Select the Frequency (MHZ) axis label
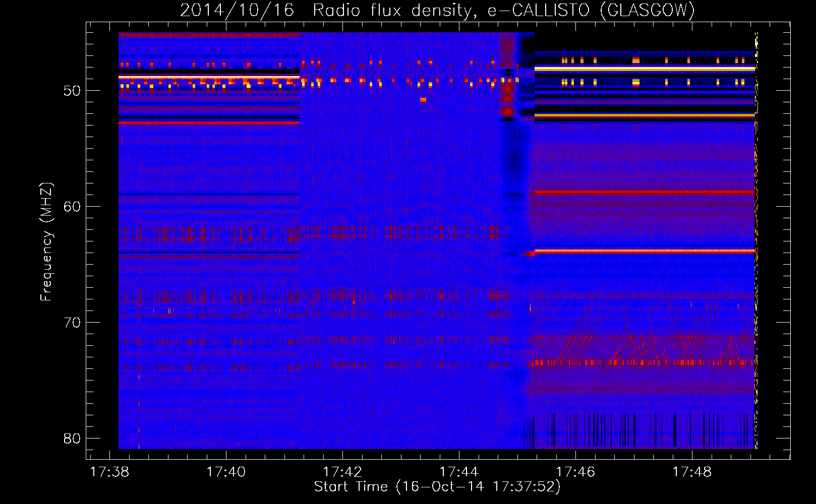Viewport: 816px width, 504px height. 46,242
